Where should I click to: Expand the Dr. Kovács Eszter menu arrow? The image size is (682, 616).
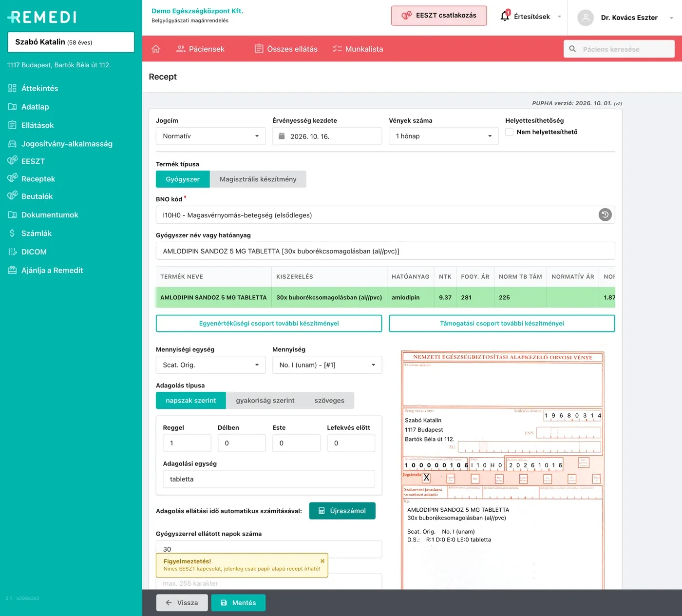[x=671, y=18]
